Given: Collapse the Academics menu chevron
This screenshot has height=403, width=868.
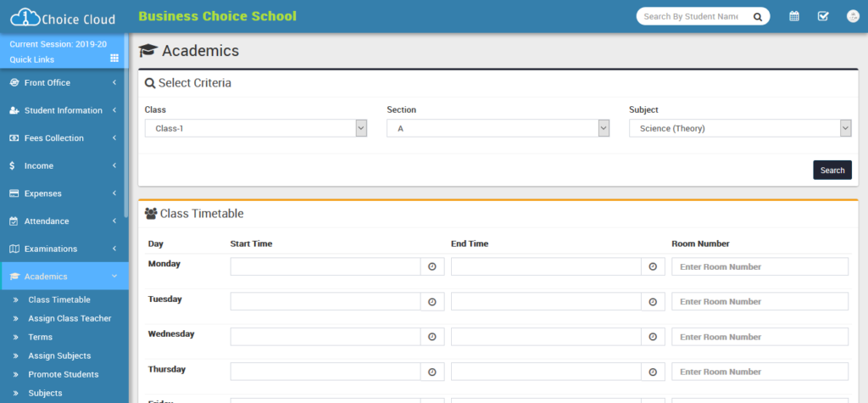Looking at the screenshot, I should (x=114, y=276).
